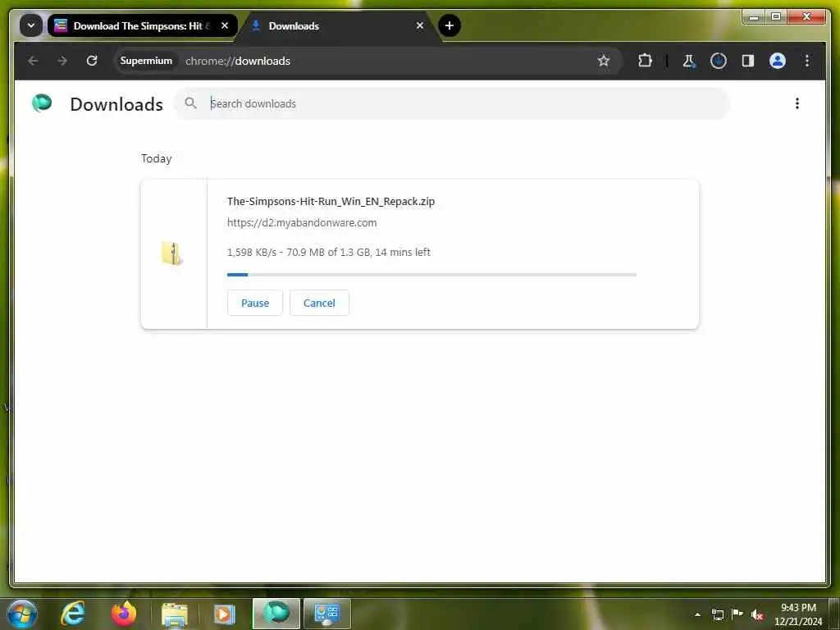Click the download progress bar
The width and height of the screenshot is (840, 630).
(x=431, y=275)
